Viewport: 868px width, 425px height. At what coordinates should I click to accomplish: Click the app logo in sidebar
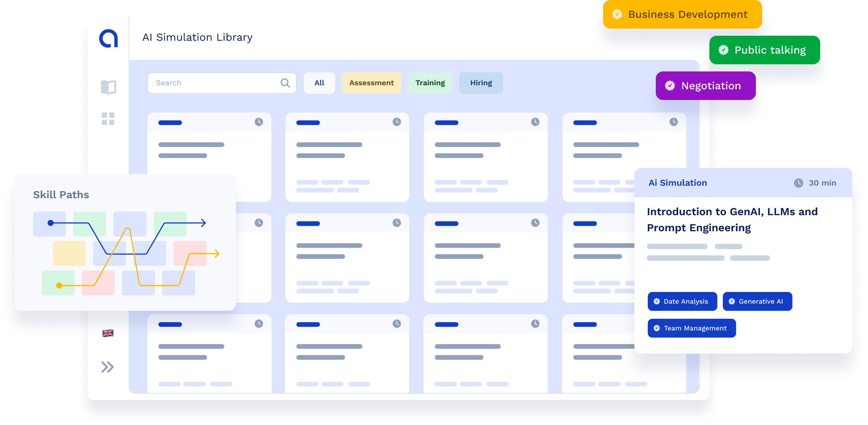coord(109,38)
